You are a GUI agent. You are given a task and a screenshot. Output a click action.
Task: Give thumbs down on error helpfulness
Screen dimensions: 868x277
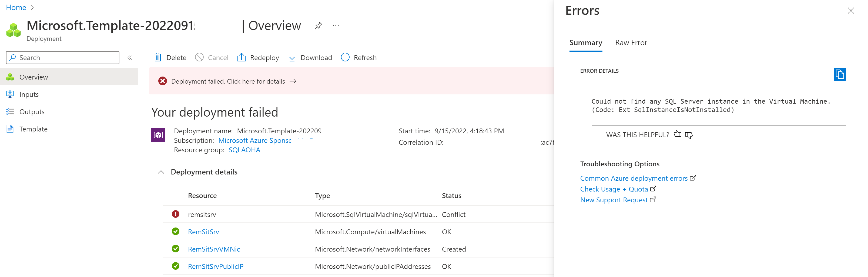click(689, 135)
